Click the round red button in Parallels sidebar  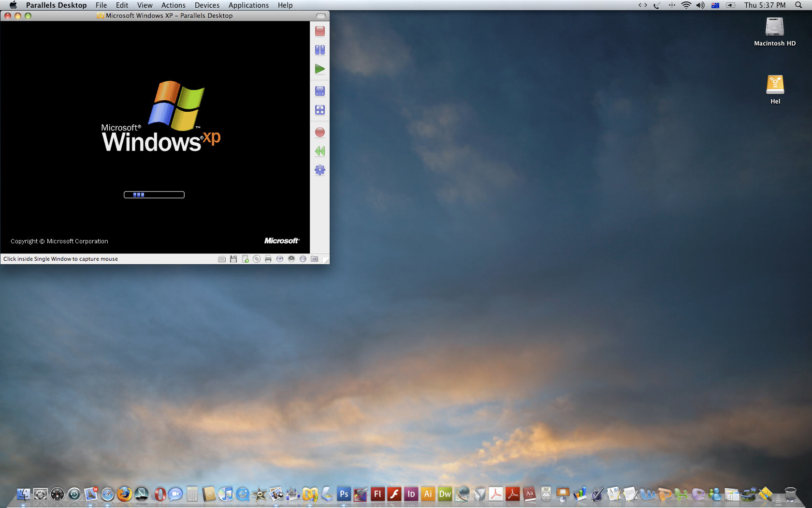coord(319,132)
